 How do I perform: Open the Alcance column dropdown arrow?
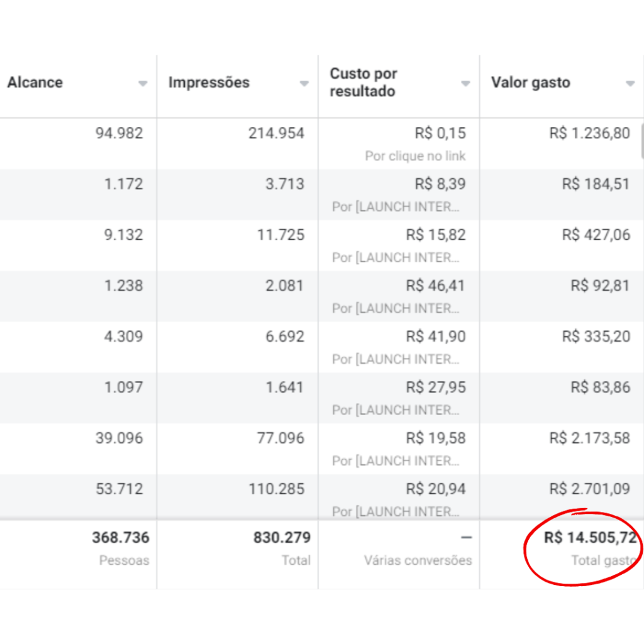tap(143, 84)
